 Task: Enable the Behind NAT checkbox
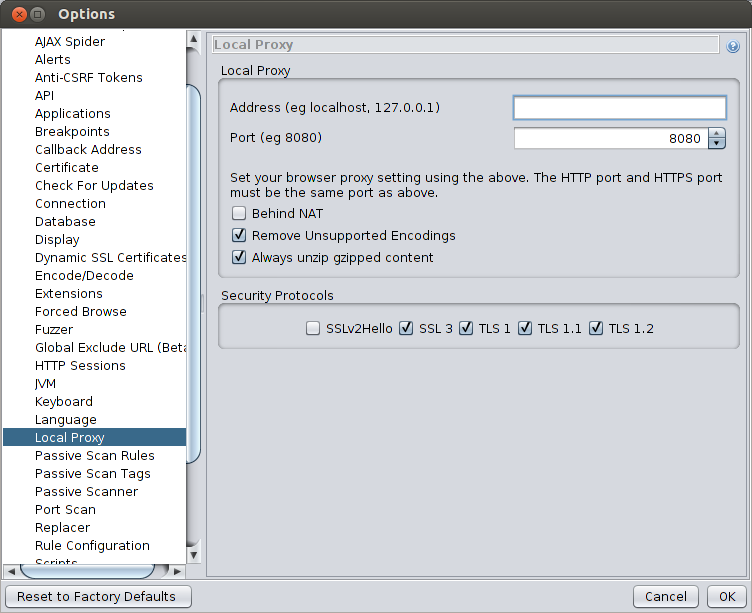pos(239,213)
